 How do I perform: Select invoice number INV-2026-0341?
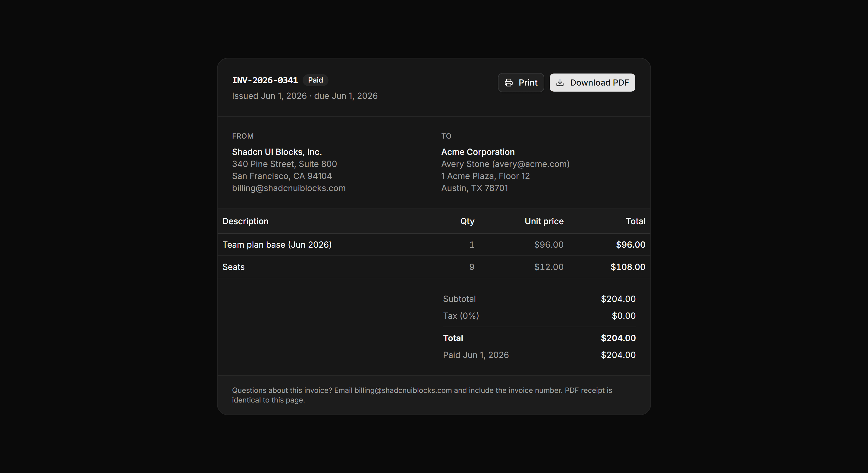pos(265,80)
